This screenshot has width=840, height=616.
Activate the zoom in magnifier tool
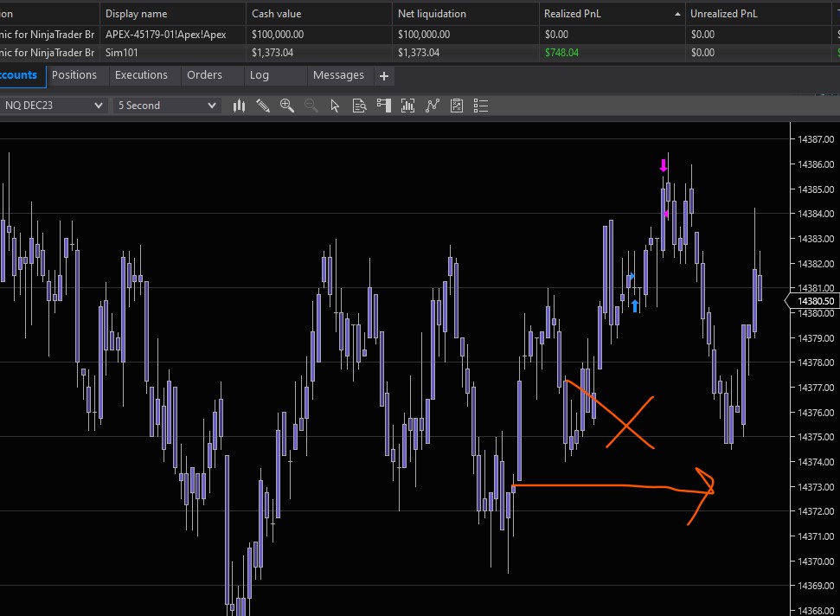[x=287, y=106]
